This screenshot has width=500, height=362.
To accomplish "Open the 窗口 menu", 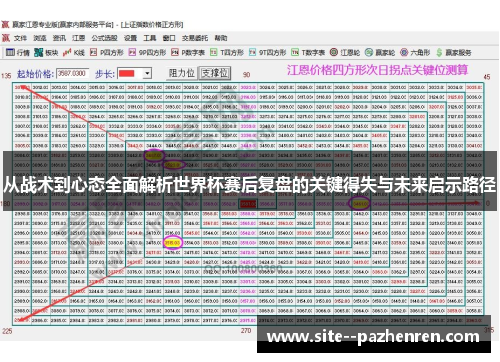I will (x=169, y=38).
